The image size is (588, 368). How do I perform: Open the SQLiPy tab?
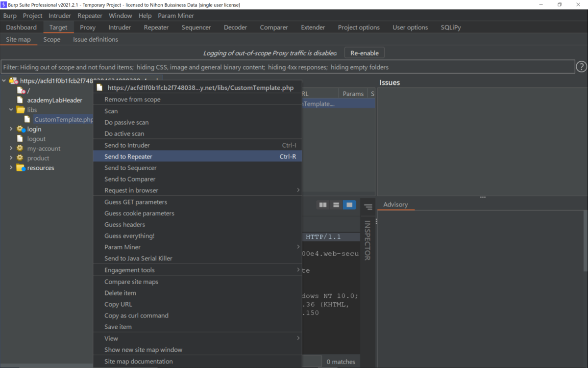[451, 27]
